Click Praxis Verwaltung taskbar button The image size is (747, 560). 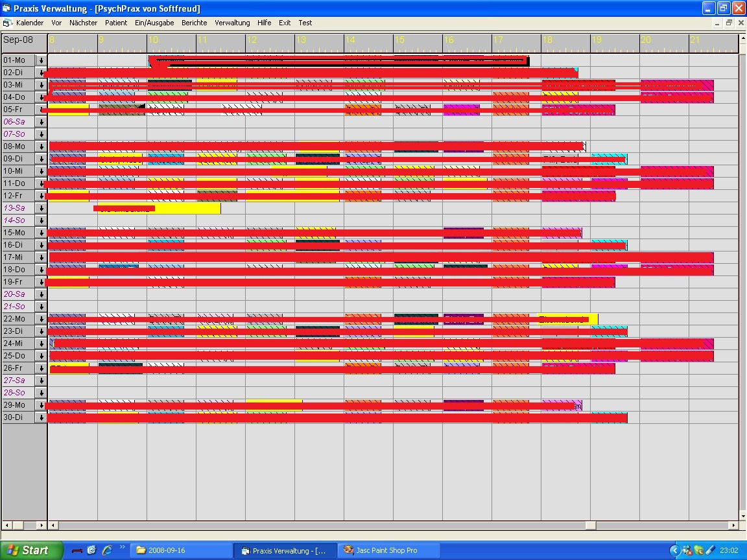(285, 550)
